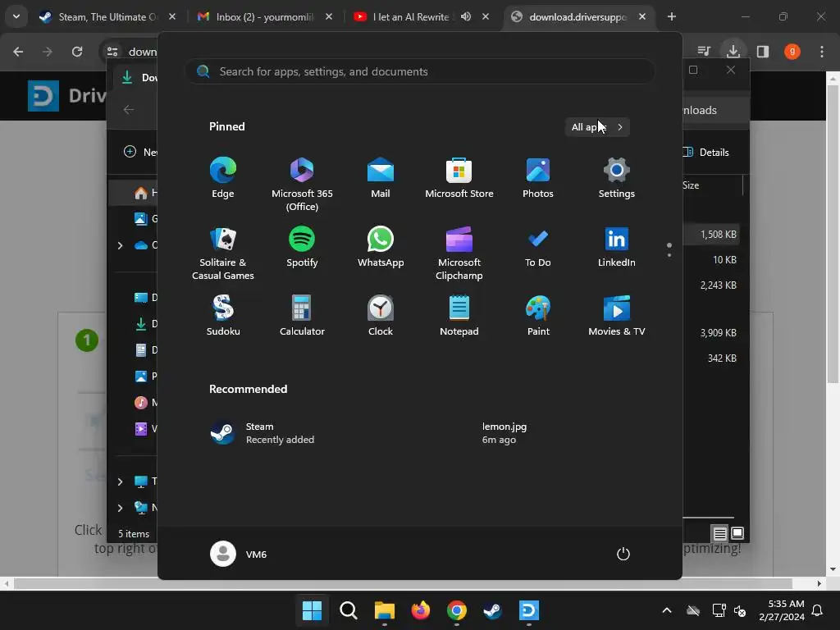Launch Firefox from the taskbar

[421, 610]
